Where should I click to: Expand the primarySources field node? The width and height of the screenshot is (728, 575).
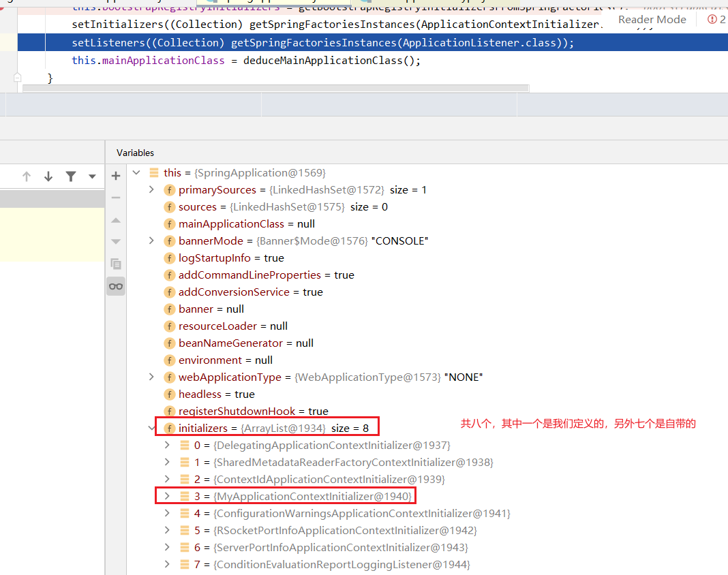[151, 189]
